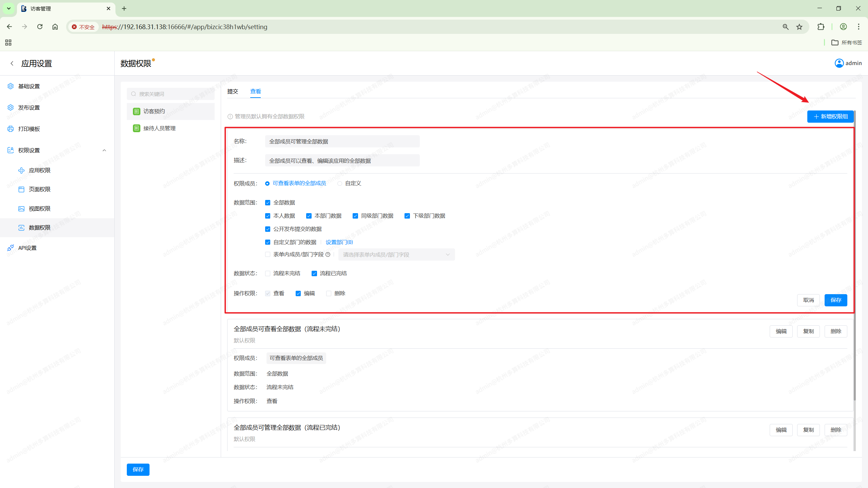The width and height of the screenshot is (868, 488).
Task: Select the 自定义 radio option
Action: (340, 183)
